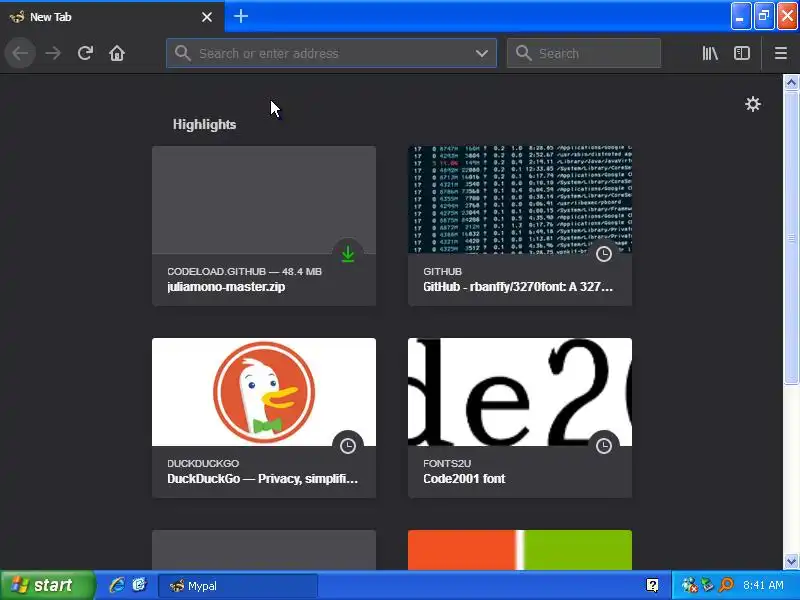Restore down the Mypal window

764,16
